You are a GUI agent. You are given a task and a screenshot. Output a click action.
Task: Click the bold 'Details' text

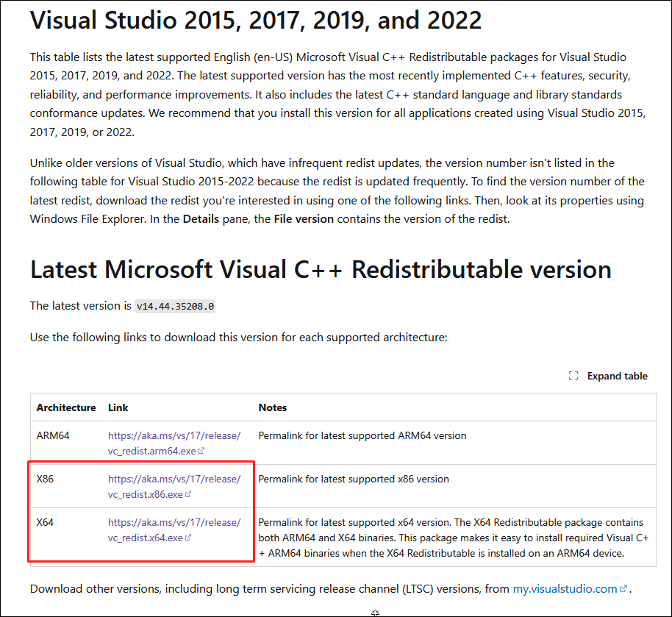201,219
